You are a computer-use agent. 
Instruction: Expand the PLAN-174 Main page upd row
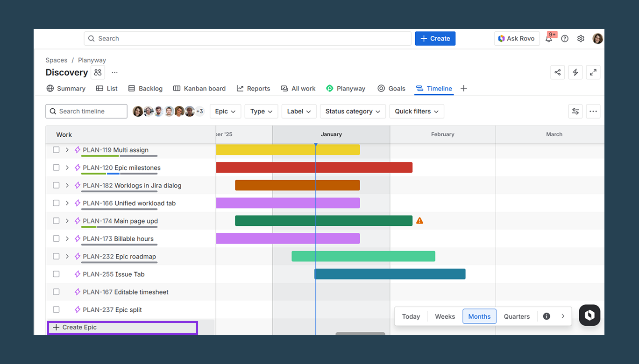[x=67, y=221]
